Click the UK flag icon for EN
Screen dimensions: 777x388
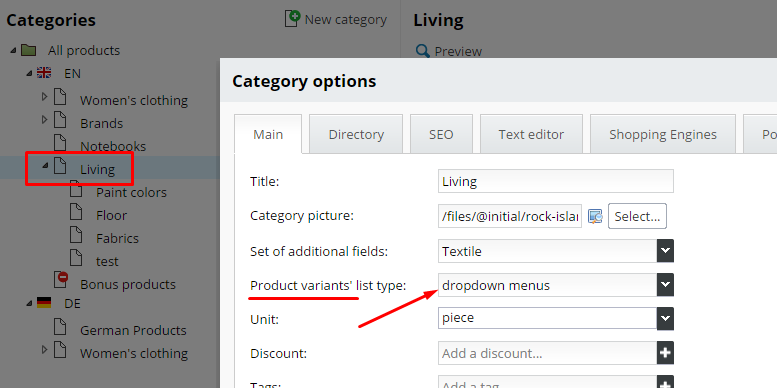(44, 73)
